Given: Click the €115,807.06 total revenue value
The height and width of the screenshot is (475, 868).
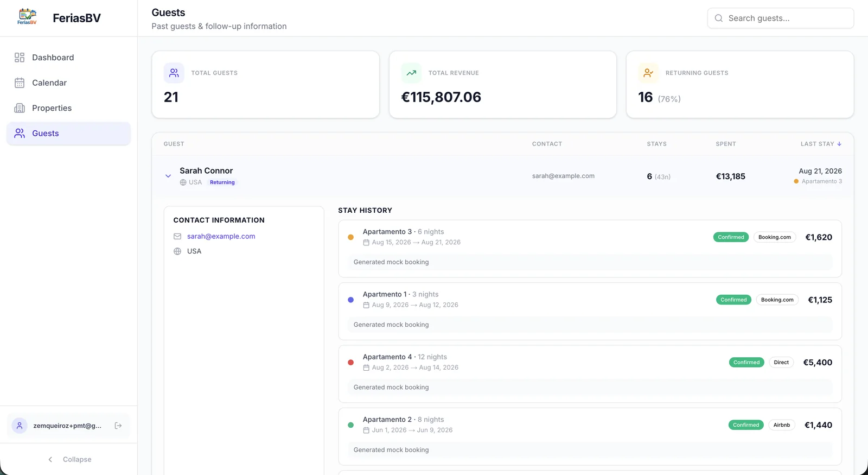Looking at the screenshot, I should (441, 97).
